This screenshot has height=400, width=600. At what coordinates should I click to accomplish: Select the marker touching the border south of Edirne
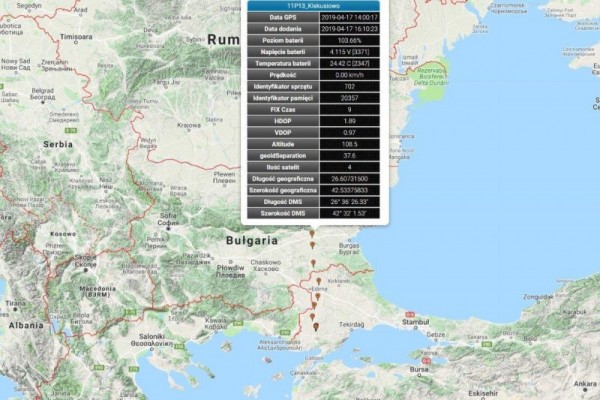pos(314,305)
